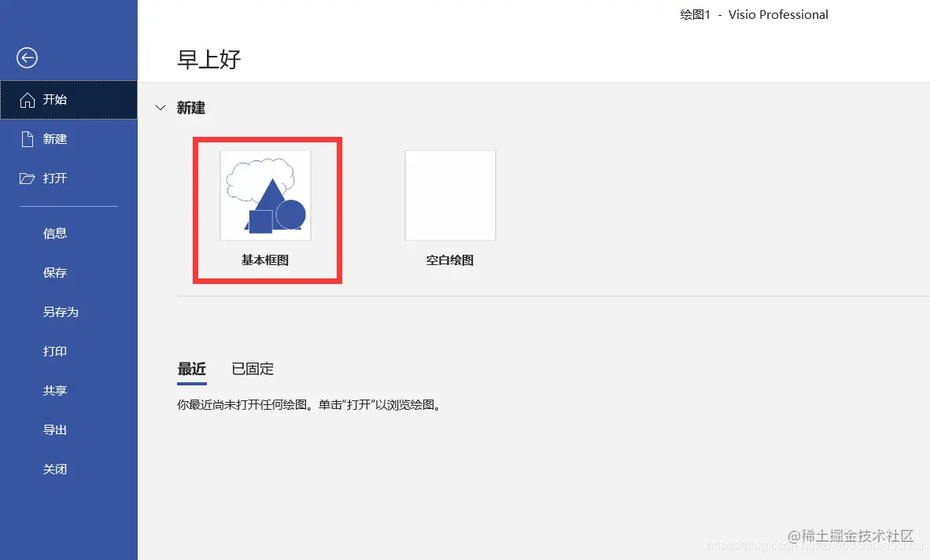Click the 绘图1 - Visio Professional title

[754, 15]
